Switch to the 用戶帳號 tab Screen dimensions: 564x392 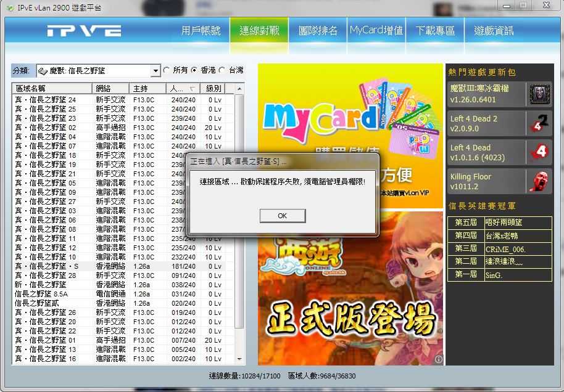[201, 30]
